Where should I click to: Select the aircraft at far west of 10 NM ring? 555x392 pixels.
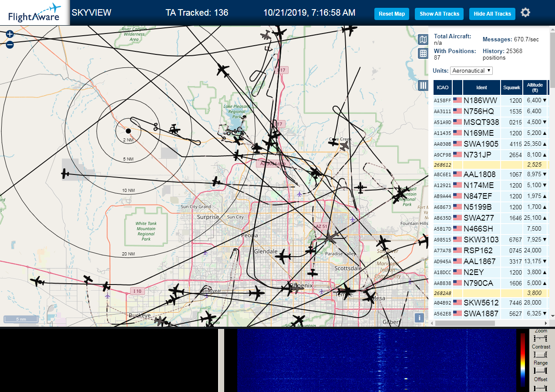click(65, 174)
